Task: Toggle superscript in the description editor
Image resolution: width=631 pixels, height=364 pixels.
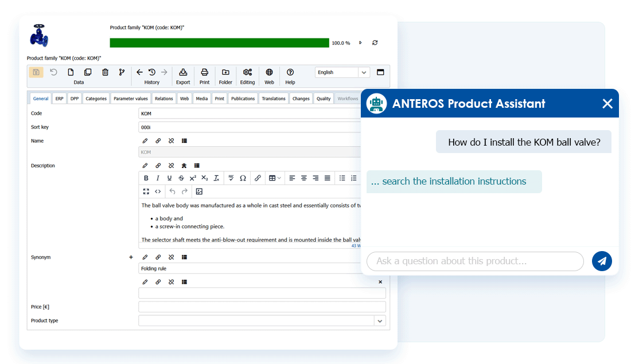Action: point(193,178)
